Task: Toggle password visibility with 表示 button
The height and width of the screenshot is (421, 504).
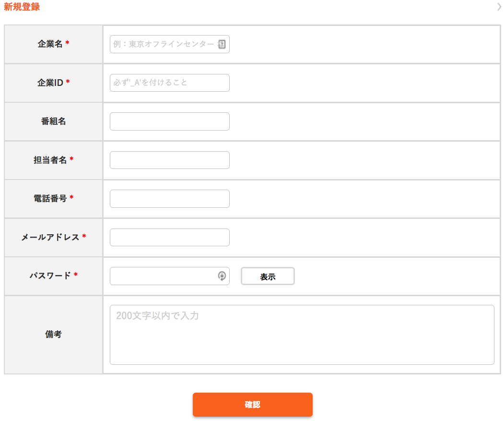Action: tap(268, 277)
